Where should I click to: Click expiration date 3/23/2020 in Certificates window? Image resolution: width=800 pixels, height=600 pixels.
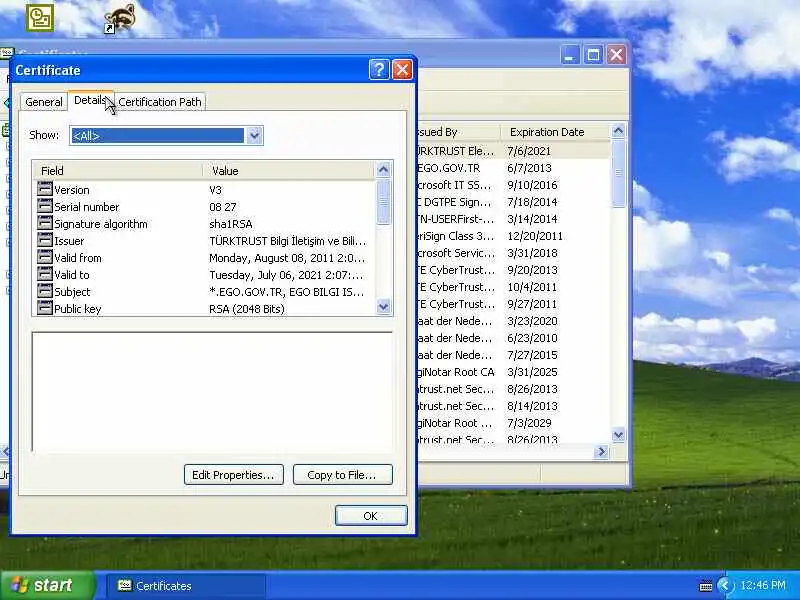(x=532, y=321)
